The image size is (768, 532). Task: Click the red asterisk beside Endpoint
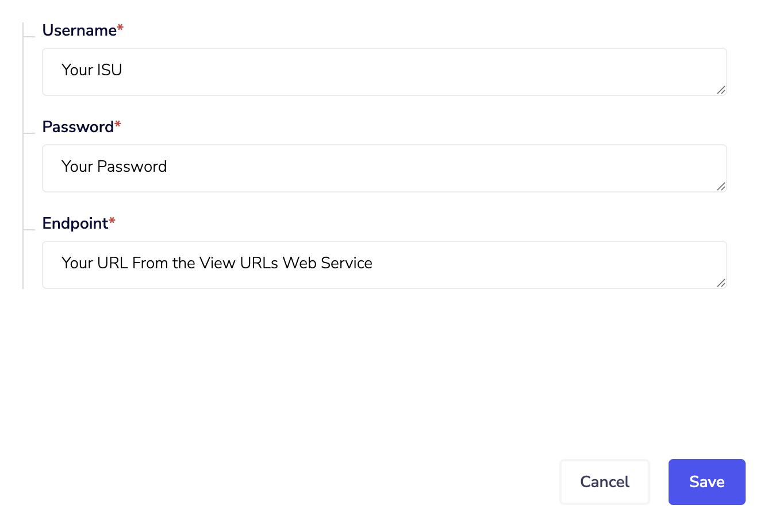(112, 221)
